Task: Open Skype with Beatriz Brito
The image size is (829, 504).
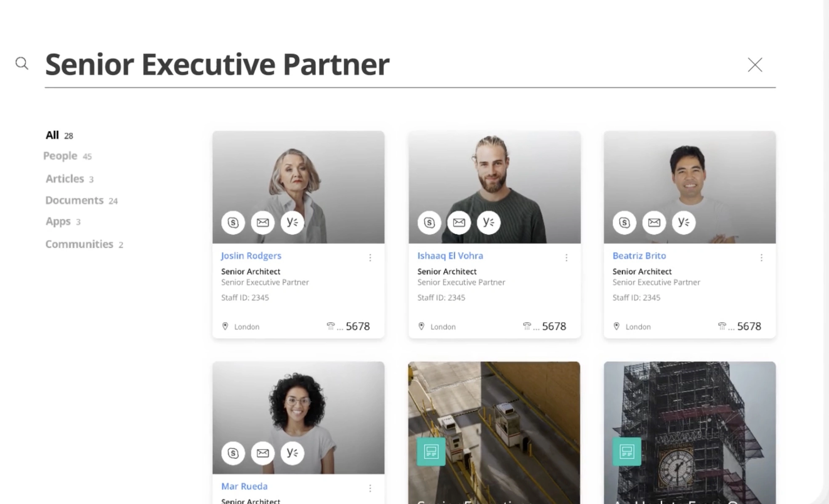Action: click(x=624, y=223)
